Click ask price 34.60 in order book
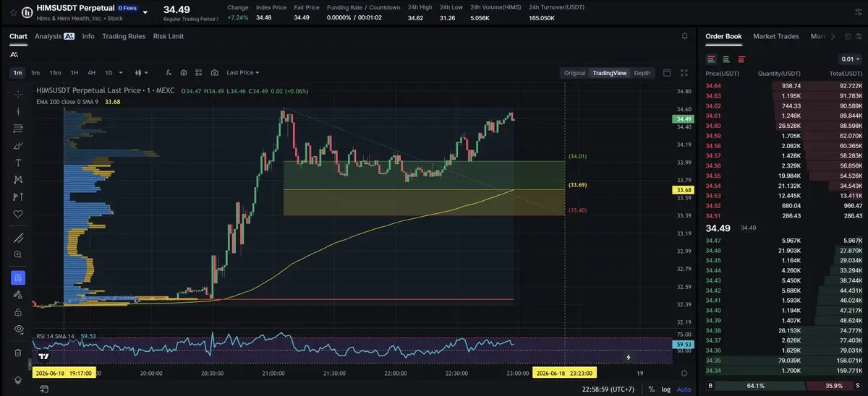868x396 pixels. (713, 125)
